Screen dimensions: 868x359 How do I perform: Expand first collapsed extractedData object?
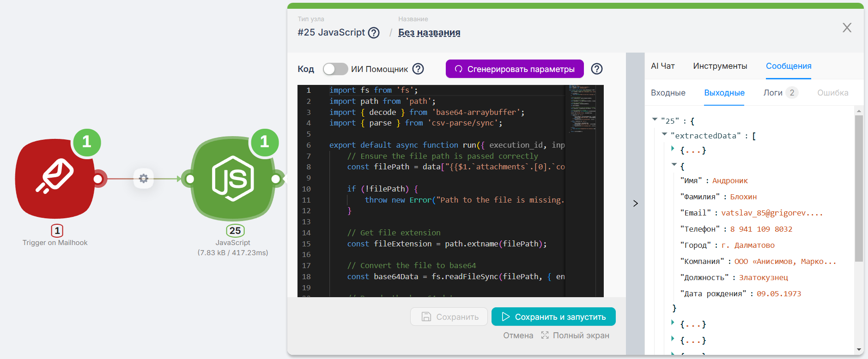(x=673, y=149)
